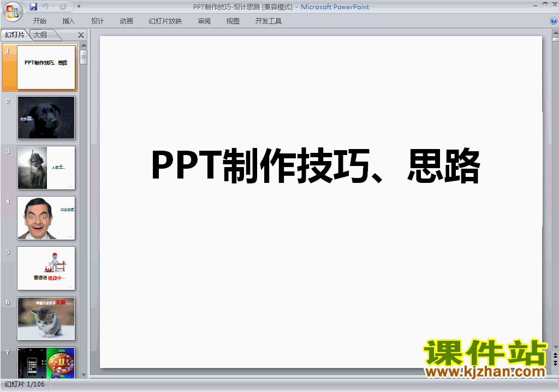
Task: Open the 开始 ribbon tab
Action: click(x=39, y=21)
